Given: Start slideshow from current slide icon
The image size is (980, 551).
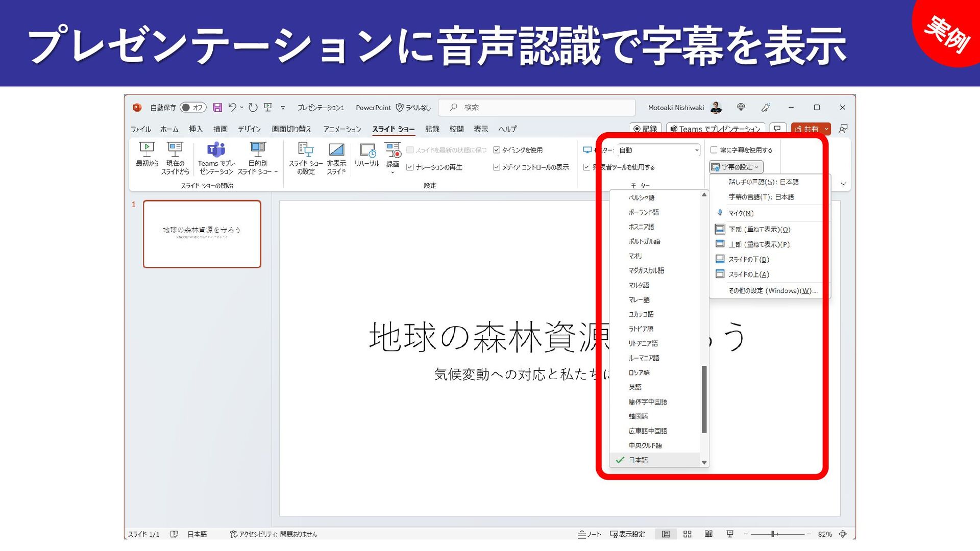Looking at the screenshot, I should pos(175,150).
